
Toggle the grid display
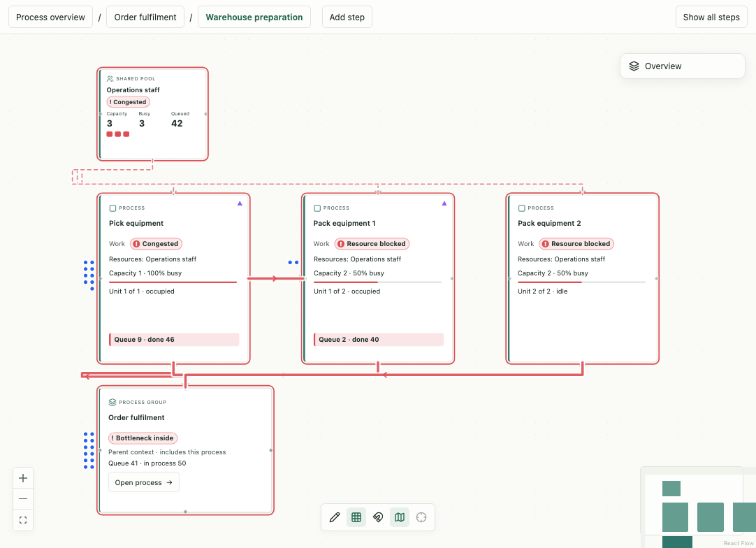(356, 517)
